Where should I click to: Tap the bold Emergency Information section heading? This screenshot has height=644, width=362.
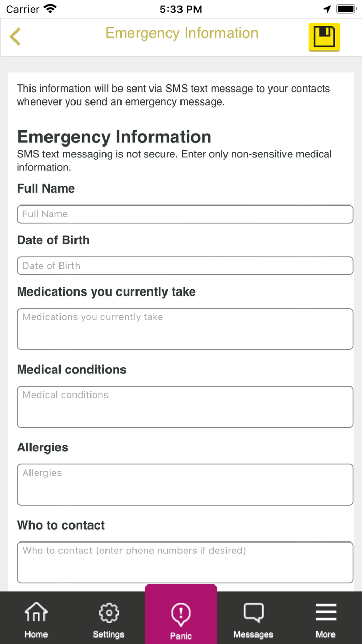[114, 137]
